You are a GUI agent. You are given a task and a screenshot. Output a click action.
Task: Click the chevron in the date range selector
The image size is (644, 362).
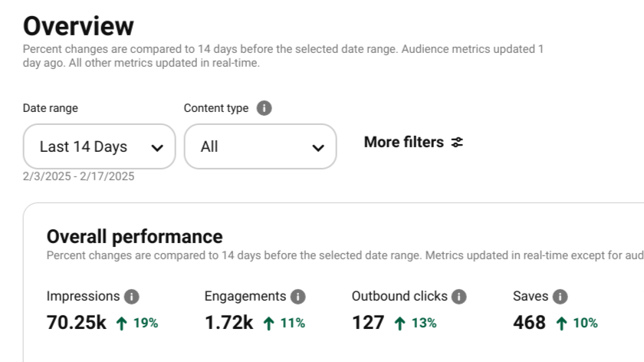tap(157, 148)
